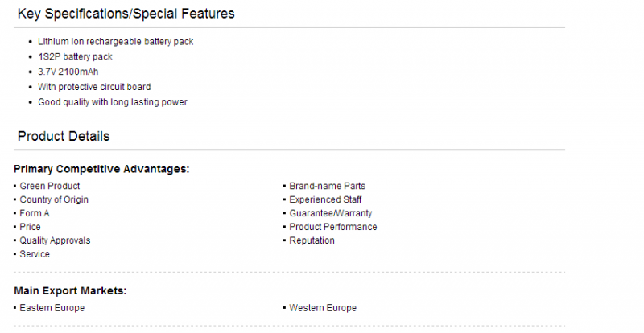Click Experienced Staff entry
The image size is (644, 333).
325,199
